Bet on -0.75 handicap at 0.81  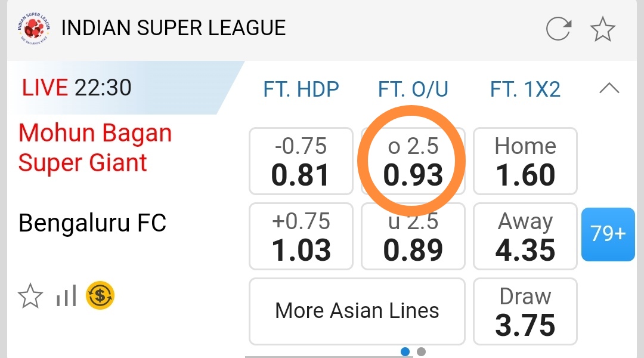point(301,161)
